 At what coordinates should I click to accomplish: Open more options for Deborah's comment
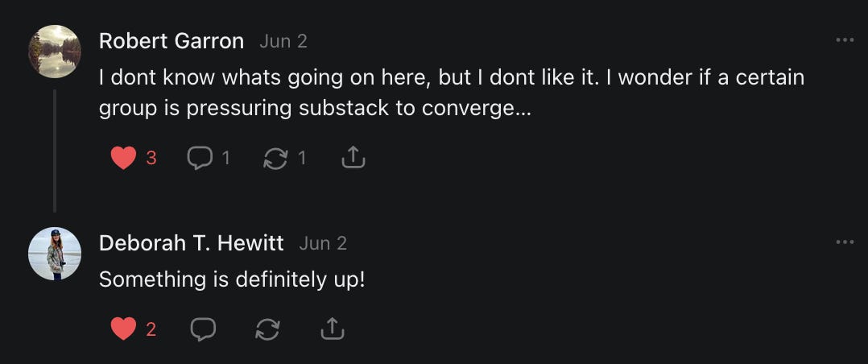click(x=845, y=242)
